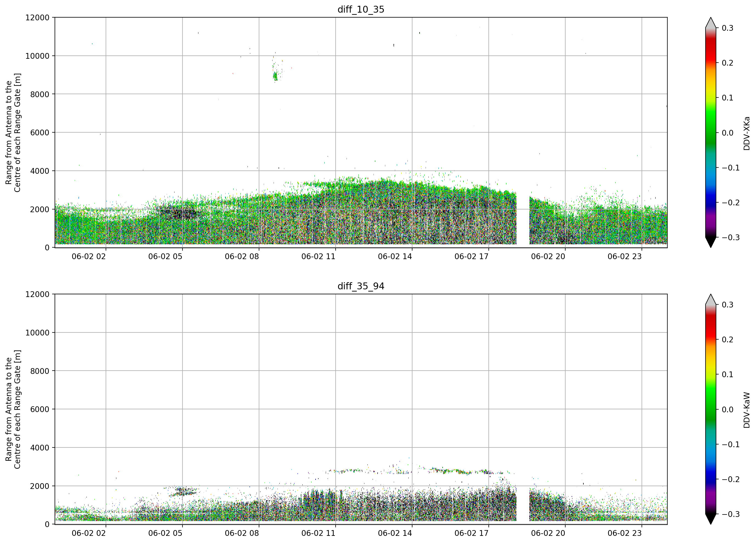Click the 0.0 tick on DDV-KaW colorbar
The height and width of the screenshot is (543, 756).
pyautogui.click(x=728, y=410)
